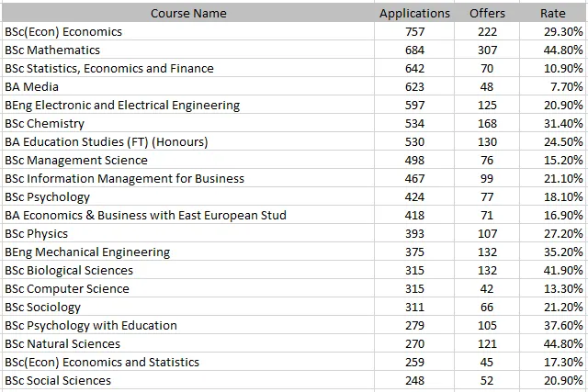Image resolution: width=588 pixels, height=392 pixels.
Task: Click the 7.70% rate cell
Action: pos(564,86)
